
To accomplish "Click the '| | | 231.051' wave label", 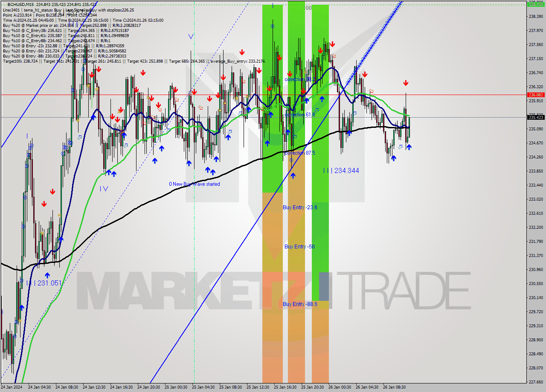I will tap(44, 282).
